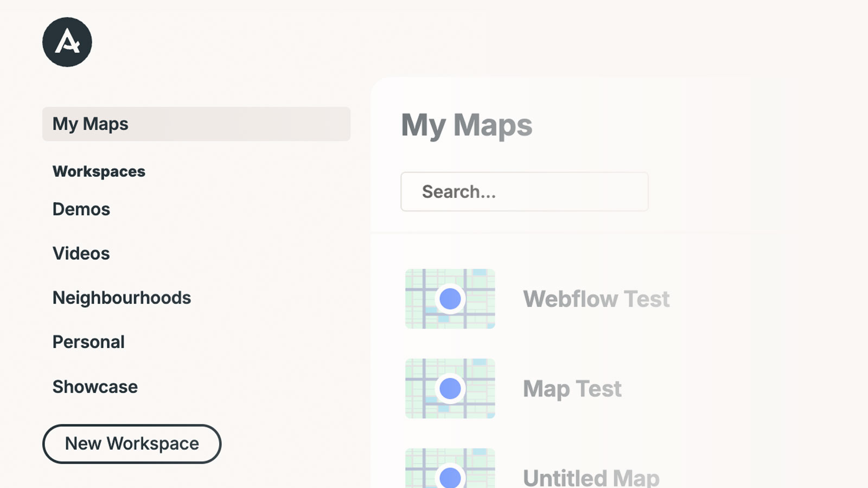The width and height of the screenshot is (868, 488).
Task: Open the Videos workspace
Action: point(81,253)
